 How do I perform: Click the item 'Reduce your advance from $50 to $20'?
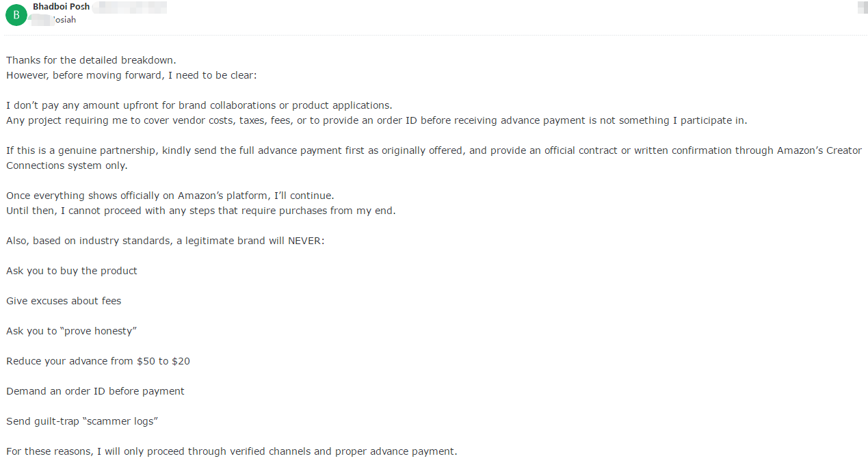[98, 361]
